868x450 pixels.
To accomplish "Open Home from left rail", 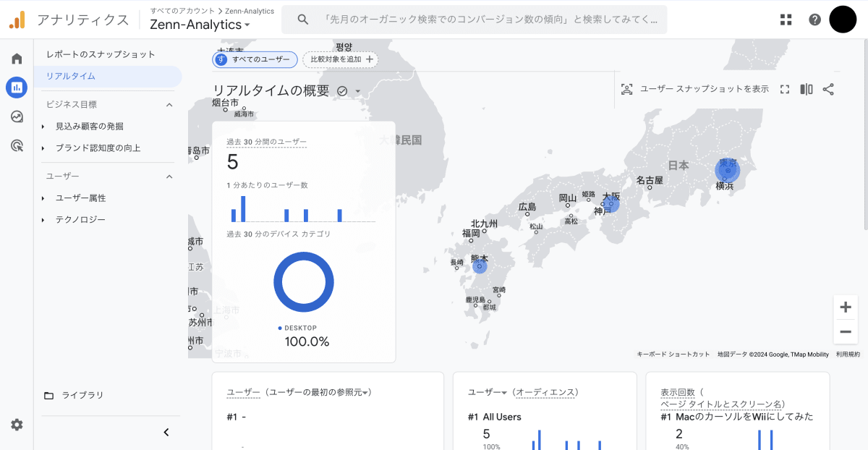I will click(x=17, y=59).
